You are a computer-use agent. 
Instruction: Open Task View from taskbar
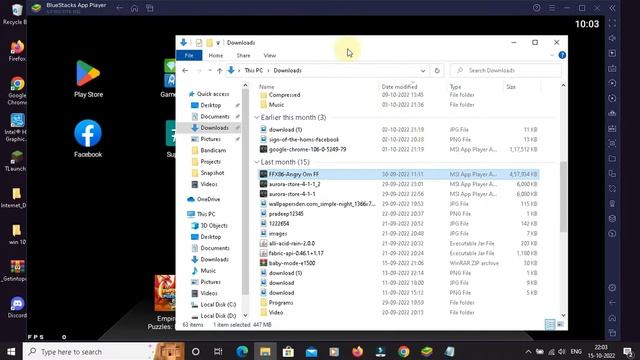click(x=218, y=351)
